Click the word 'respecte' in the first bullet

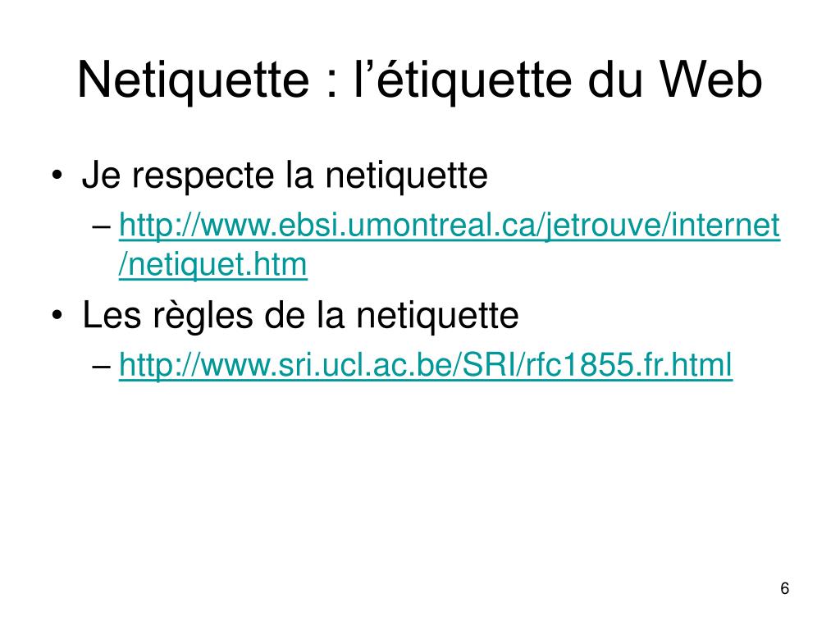[203, 178]
